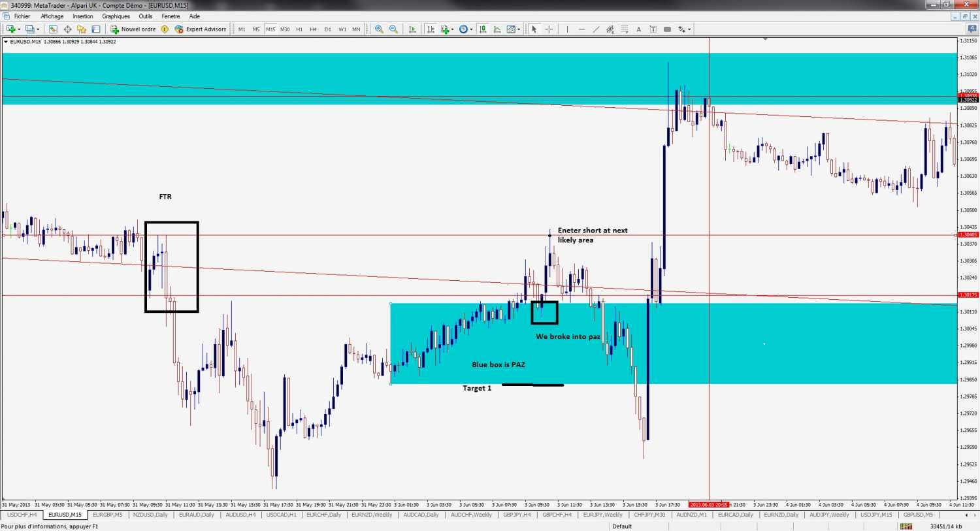Select the Trendline drawing tool
This screenshot has width=980, height=531.
[x=596, y=29]
